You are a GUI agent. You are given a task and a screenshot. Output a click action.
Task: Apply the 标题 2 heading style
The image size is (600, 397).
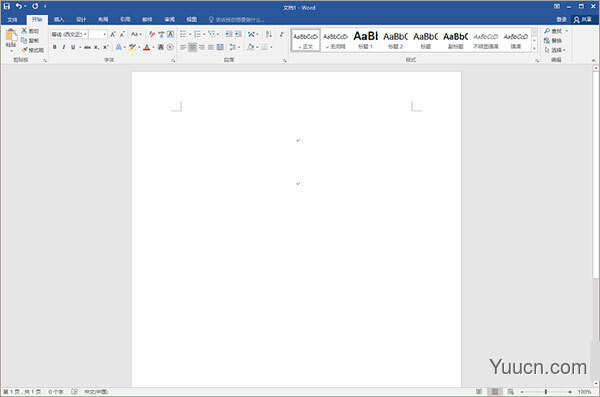pos(396,40)
